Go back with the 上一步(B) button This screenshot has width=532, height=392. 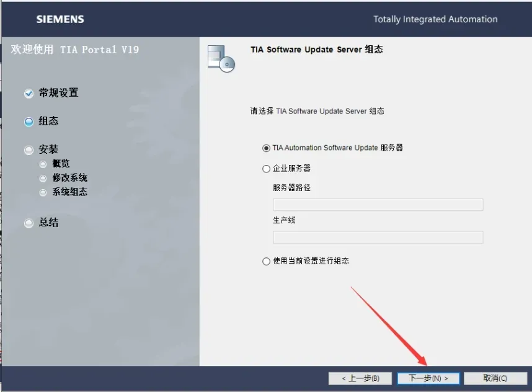(360, 378)
